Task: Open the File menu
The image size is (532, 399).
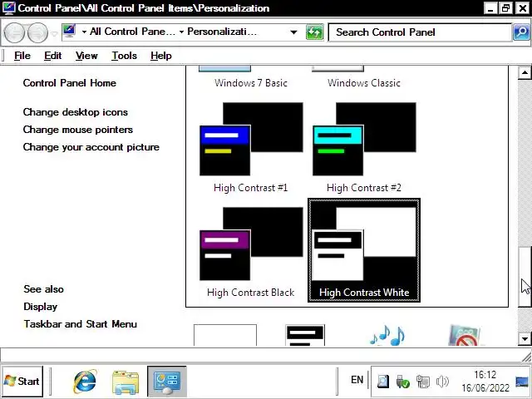Action: coord(22,56)
